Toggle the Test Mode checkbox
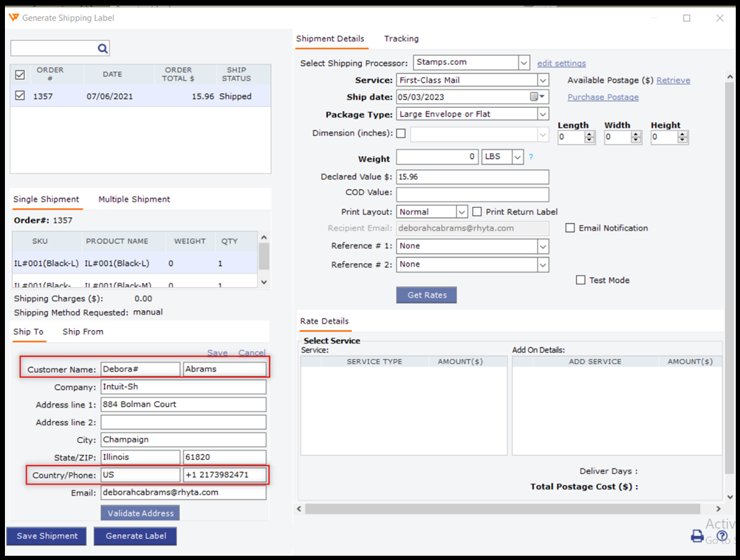This screenshot has height=560, width=740. point(581,280)
